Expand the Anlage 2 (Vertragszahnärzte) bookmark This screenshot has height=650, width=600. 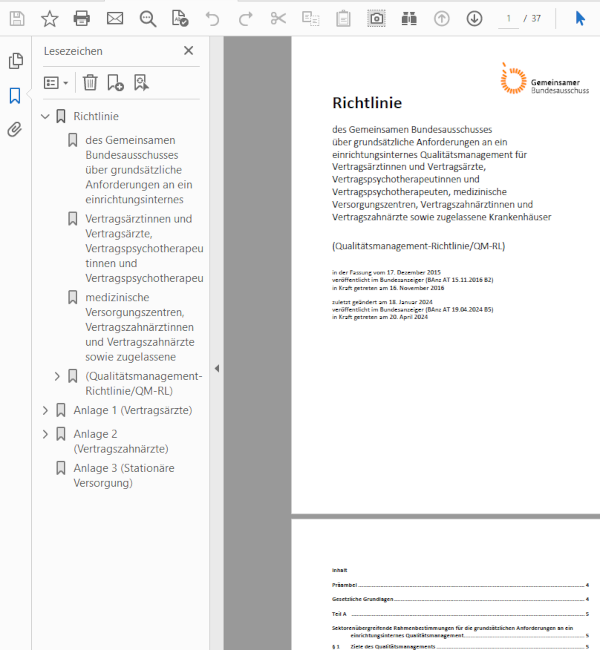pos(45,434)
